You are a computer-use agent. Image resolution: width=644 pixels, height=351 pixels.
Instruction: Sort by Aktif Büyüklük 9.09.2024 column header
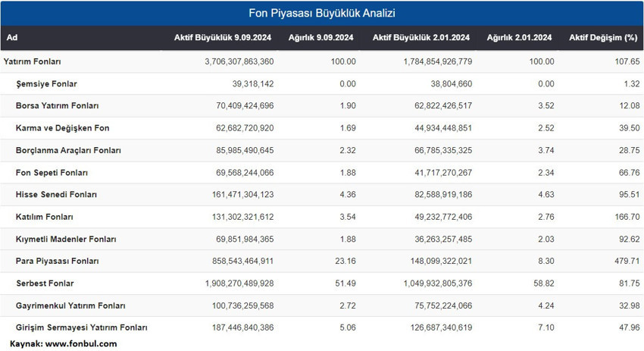pyautogui.click(x=224, y=38)
